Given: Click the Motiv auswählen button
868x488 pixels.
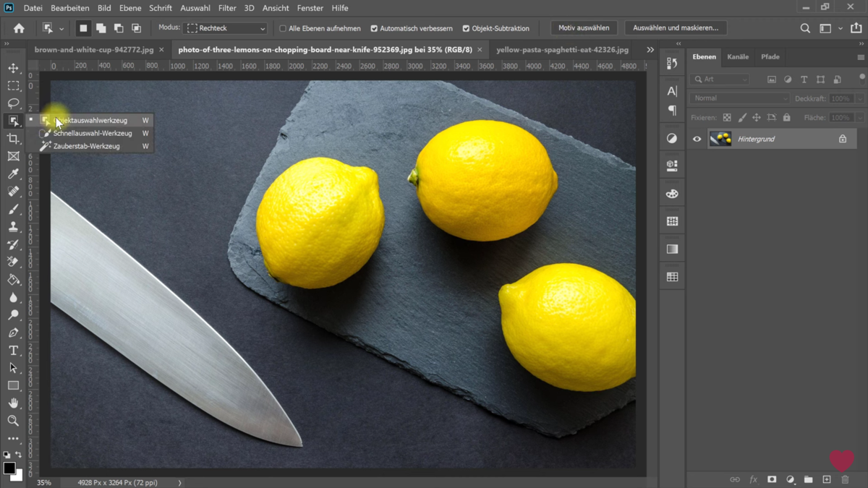Looking at the screenshot, I should coord(583,27).
